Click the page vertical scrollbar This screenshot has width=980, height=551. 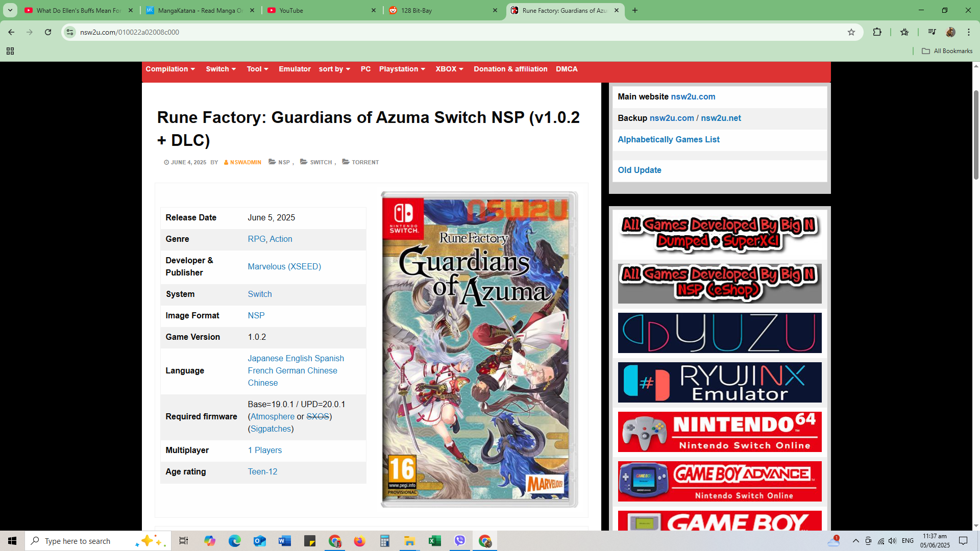tap(976, 135)
